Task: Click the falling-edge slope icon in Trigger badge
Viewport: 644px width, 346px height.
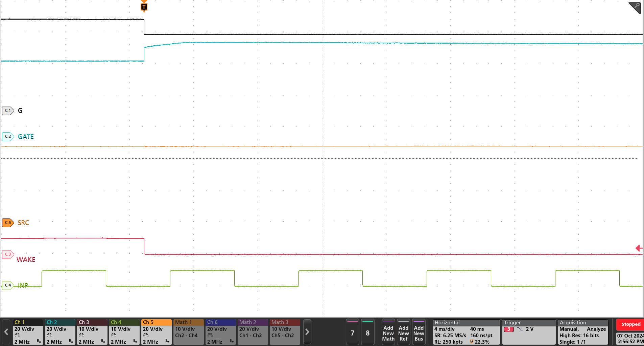Action: click(x=520, y=329)
